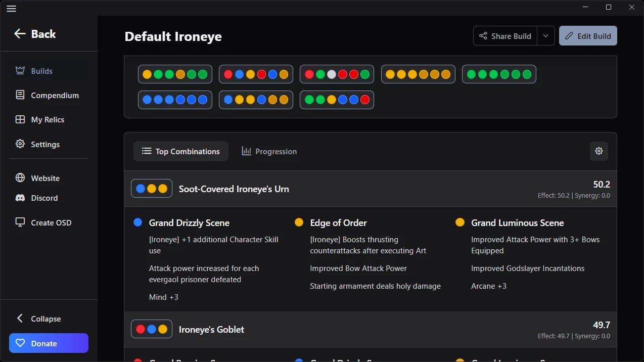Open the Compendium book icon

click(20, 95)
